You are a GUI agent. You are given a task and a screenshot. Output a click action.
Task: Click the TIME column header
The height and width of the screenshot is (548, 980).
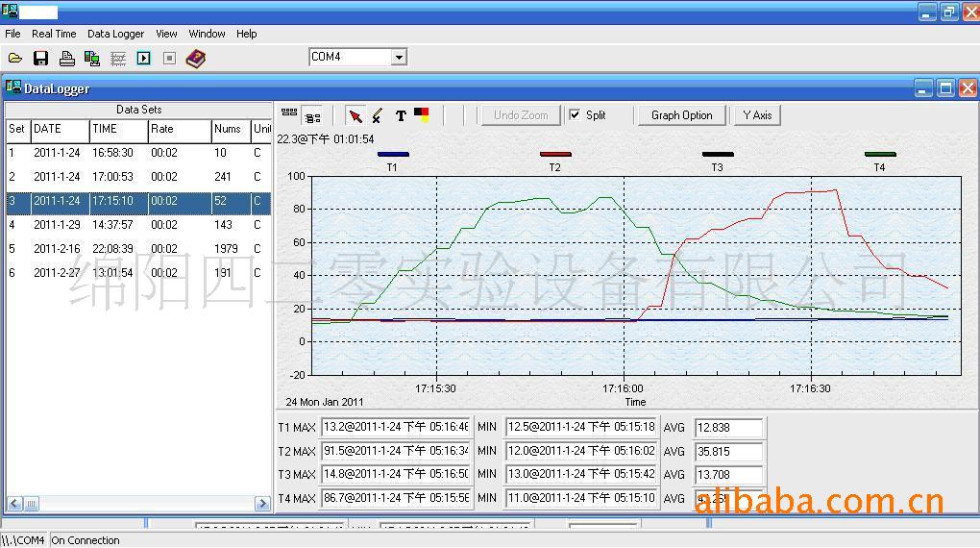[x=119, y=130]
